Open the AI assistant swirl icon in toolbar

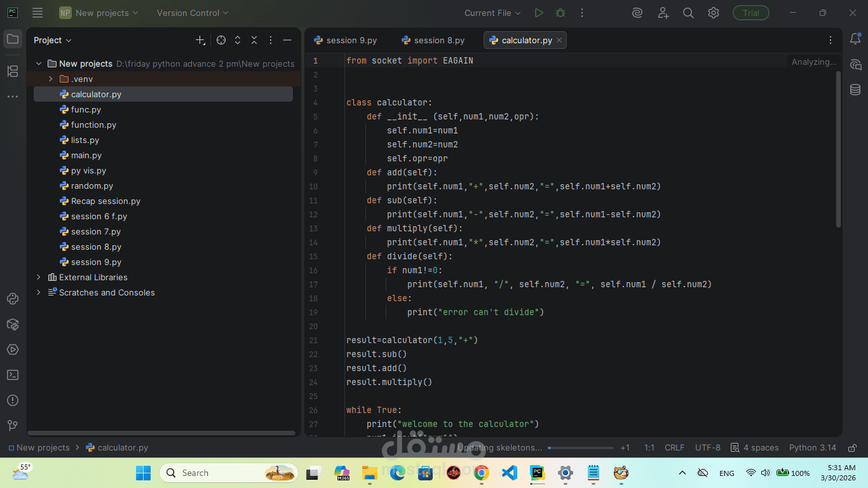coord(637,13)
